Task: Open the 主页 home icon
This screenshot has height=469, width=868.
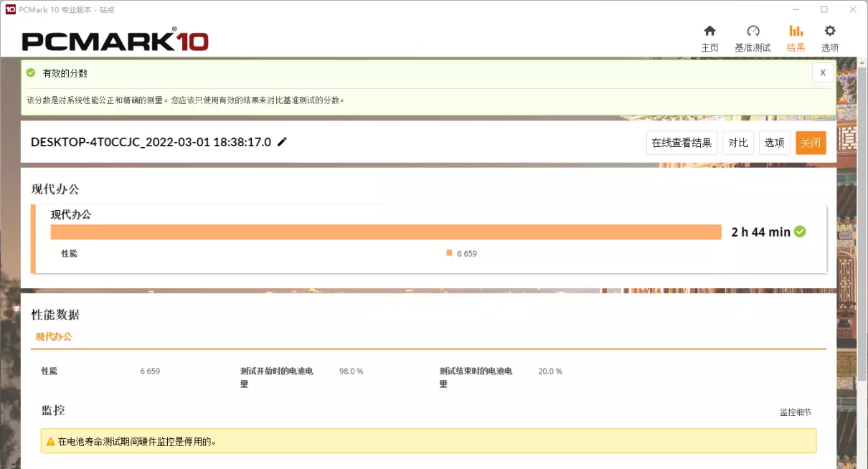Action: tap(709, 31)
